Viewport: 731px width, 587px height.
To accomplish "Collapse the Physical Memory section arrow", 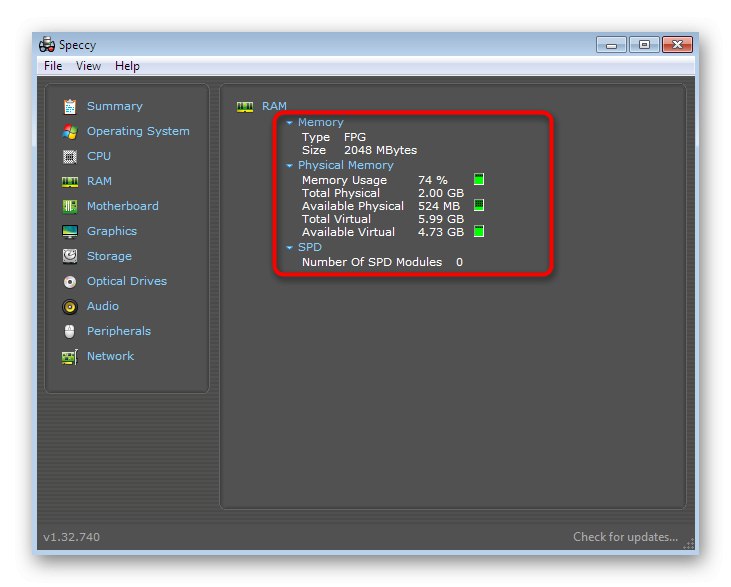I will (290, 166).
